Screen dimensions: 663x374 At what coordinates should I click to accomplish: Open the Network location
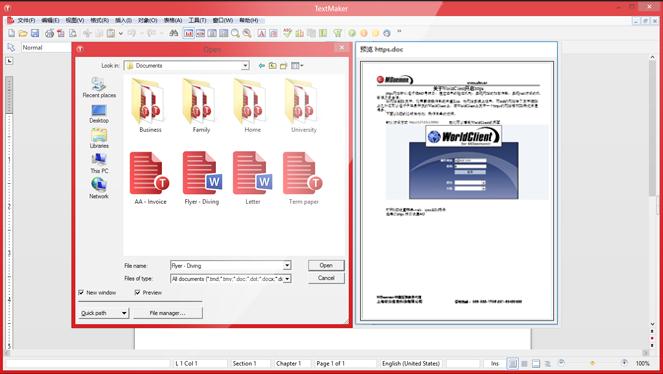tap(99, 188)
